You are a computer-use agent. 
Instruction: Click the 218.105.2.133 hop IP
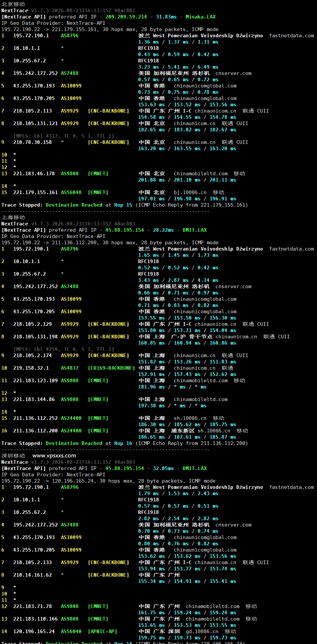pos(32,562)
